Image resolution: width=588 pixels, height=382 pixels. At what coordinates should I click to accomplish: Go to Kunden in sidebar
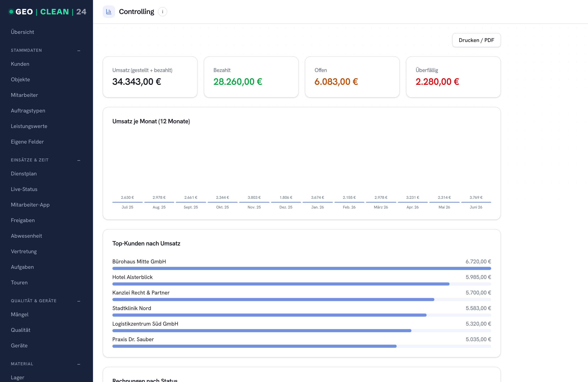20,64
